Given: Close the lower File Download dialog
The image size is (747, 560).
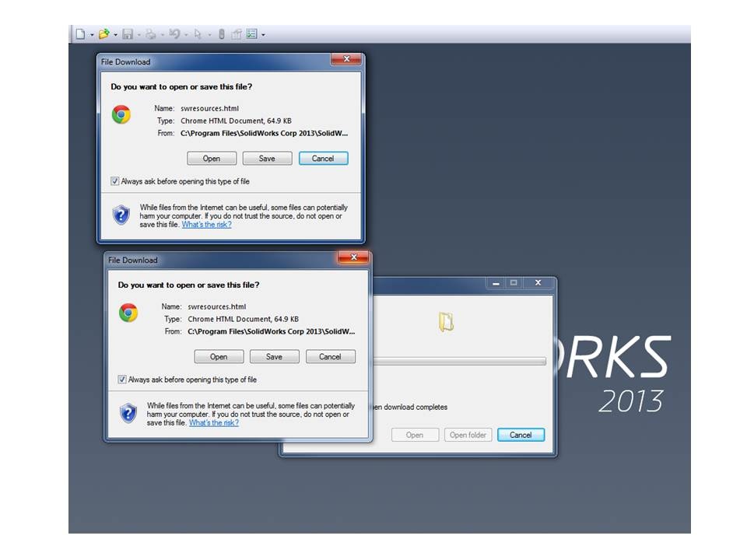Looking at the screenshot, I should click(353, 257).
